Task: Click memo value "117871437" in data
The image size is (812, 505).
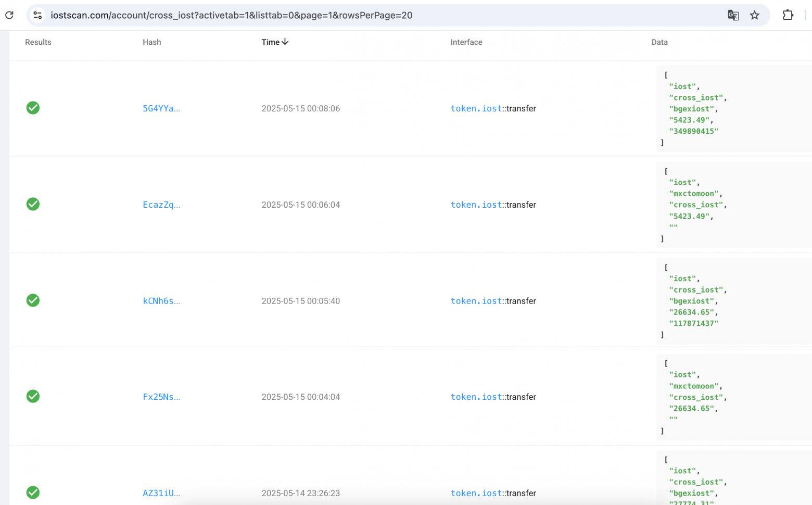Action: tap(694, 323)
